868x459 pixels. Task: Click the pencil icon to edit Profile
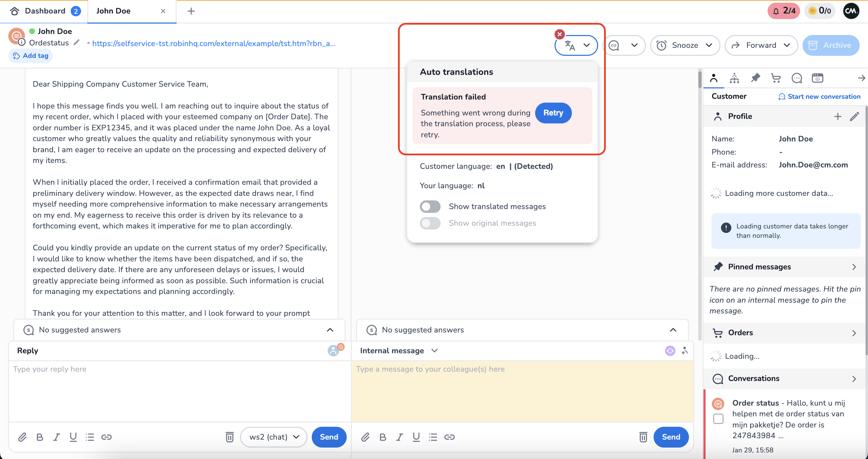(x=854, y=116)
